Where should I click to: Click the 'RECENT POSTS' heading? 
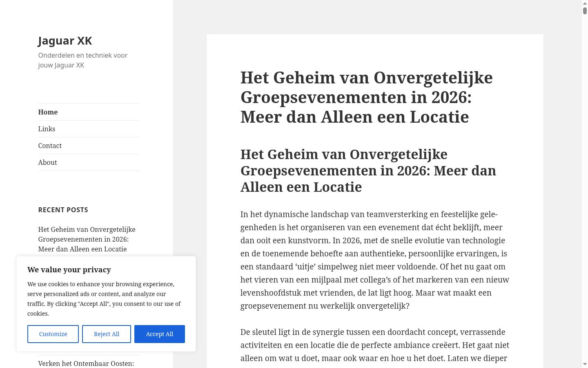[x=63, y=210]
